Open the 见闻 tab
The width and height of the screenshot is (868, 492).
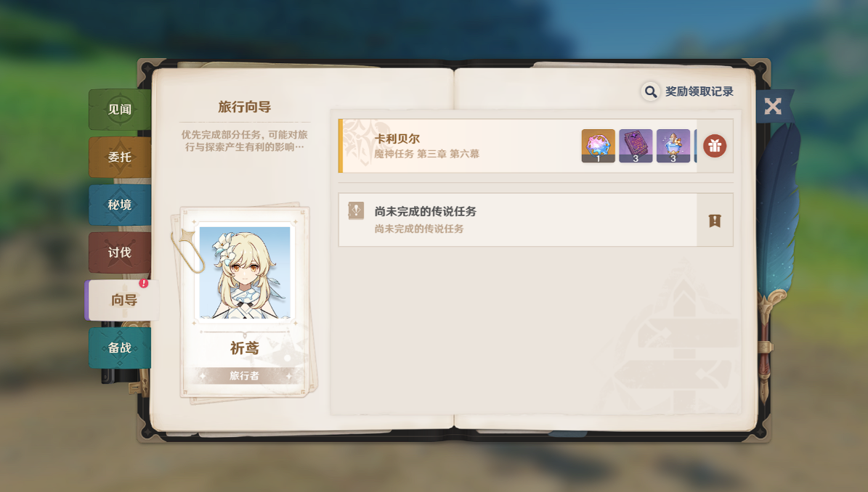120,110
